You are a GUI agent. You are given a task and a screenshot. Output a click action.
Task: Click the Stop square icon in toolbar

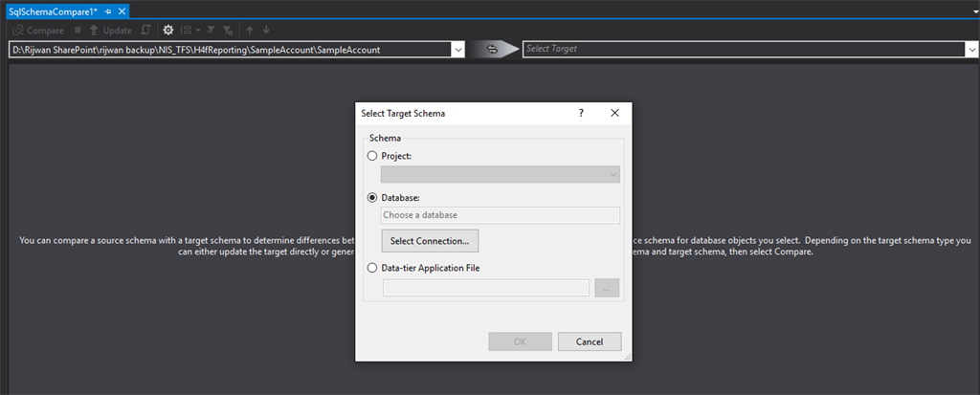(x=78, y=30)
